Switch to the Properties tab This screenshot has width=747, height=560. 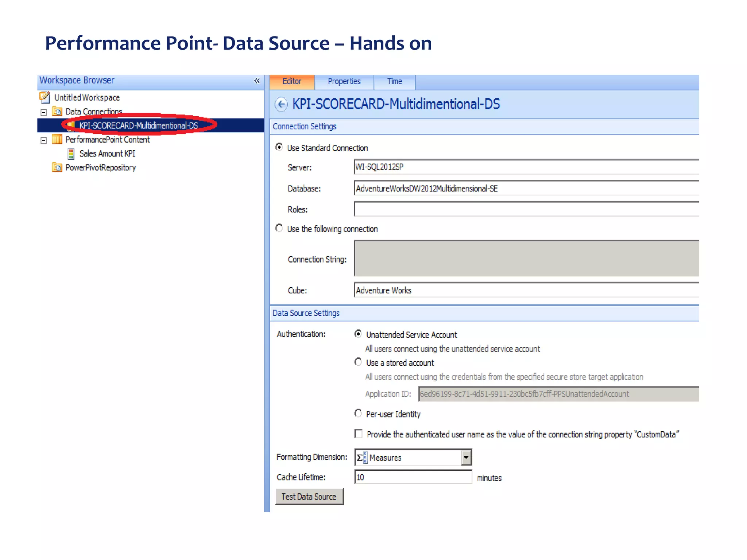(x=344, y=82)
